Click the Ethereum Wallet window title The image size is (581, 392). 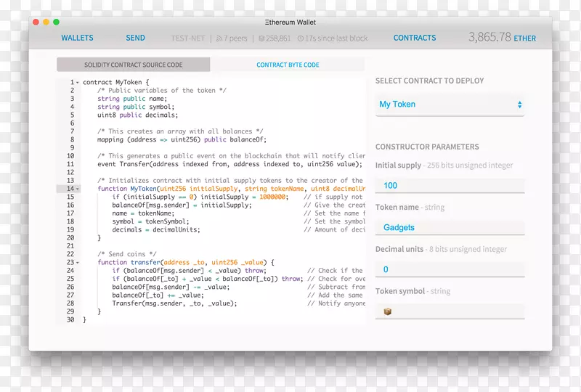(290, 23)
